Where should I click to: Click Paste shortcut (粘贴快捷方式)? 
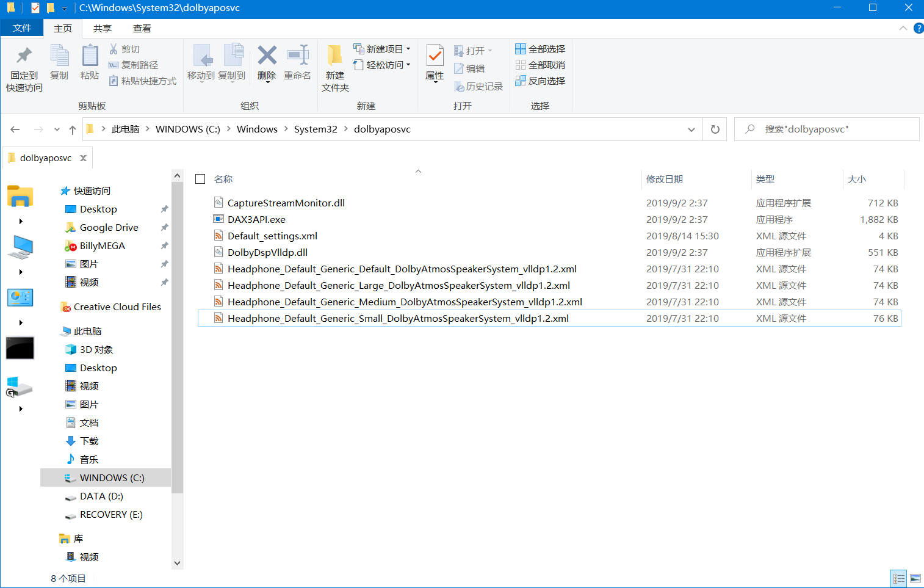[142, 81]
